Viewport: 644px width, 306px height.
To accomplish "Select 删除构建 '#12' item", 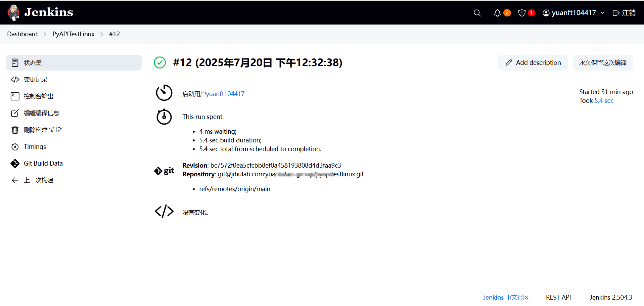I will tap(74, 130).
